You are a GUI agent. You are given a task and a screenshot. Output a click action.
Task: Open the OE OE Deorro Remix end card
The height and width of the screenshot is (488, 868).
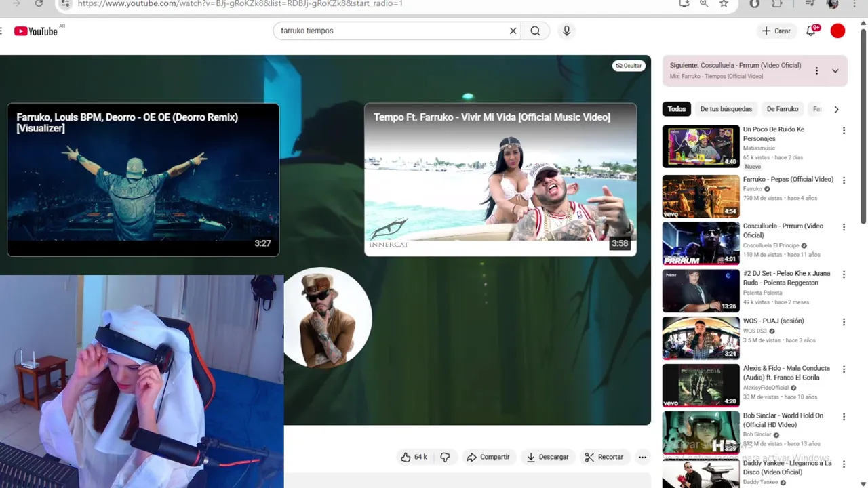click(x=143, y=180)
